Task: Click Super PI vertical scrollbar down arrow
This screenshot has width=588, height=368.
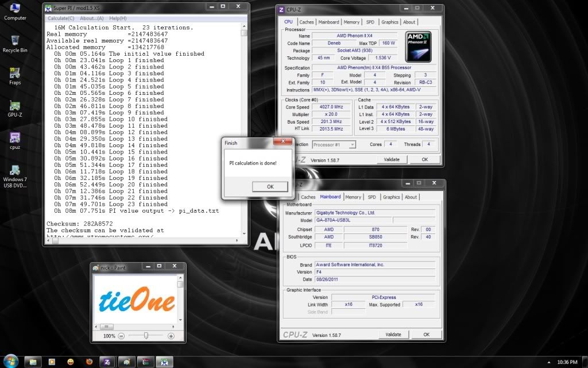Action: pyautogui.click(x=243, y=234)
